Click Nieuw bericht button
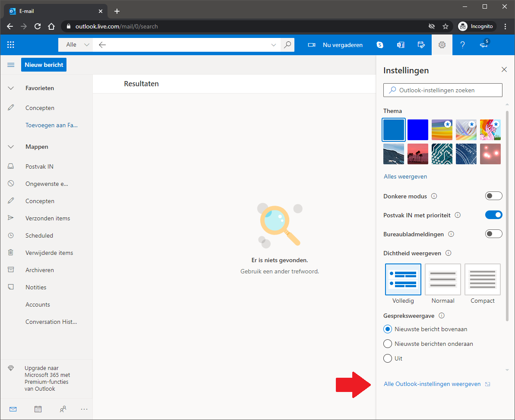Image resolution: width=515 pixels, height=420 pixels. [x=44, y=65]
